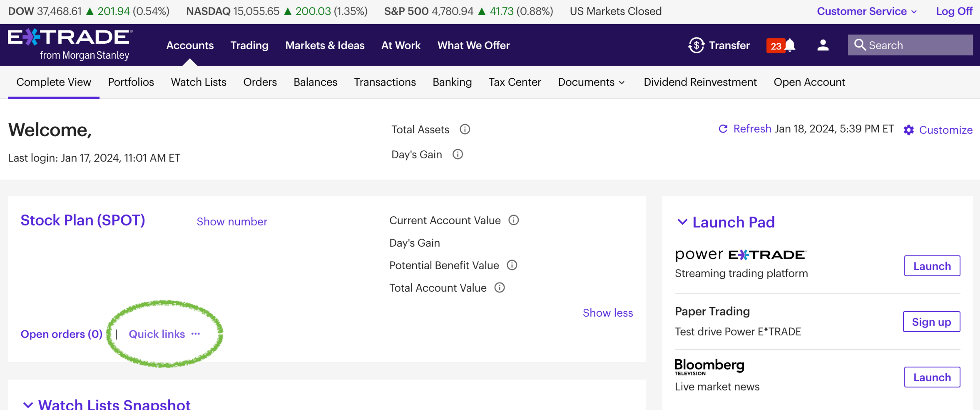View Day's Gain info tooltip icon
The height and width of the screenshot is (410, 980).
(x=458, y=154)
